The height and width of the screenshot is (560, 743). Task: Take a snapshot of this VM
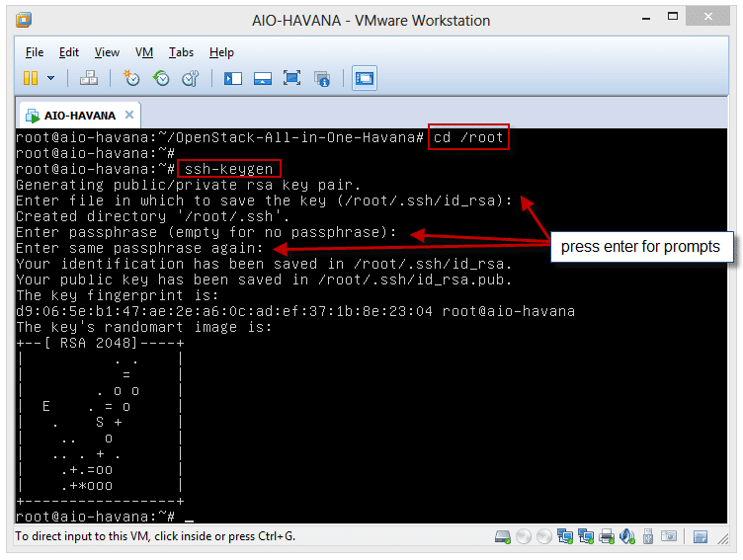[131, 78]
